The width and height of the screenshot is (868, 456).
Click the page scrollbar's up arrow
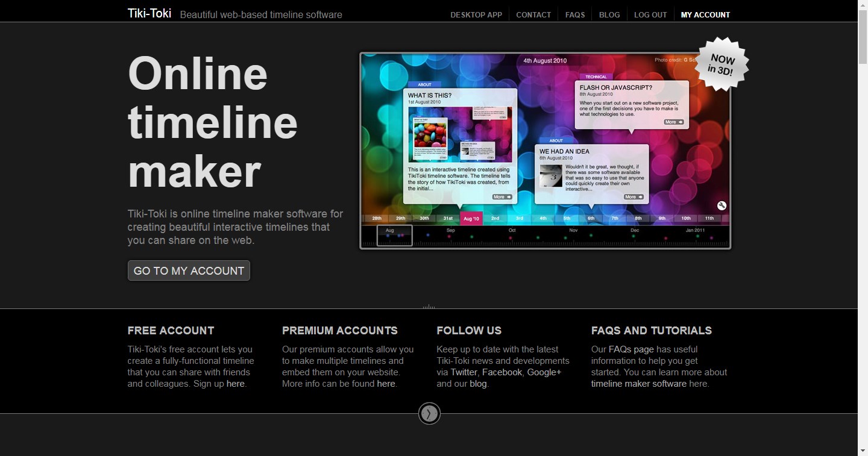point(863,5)
